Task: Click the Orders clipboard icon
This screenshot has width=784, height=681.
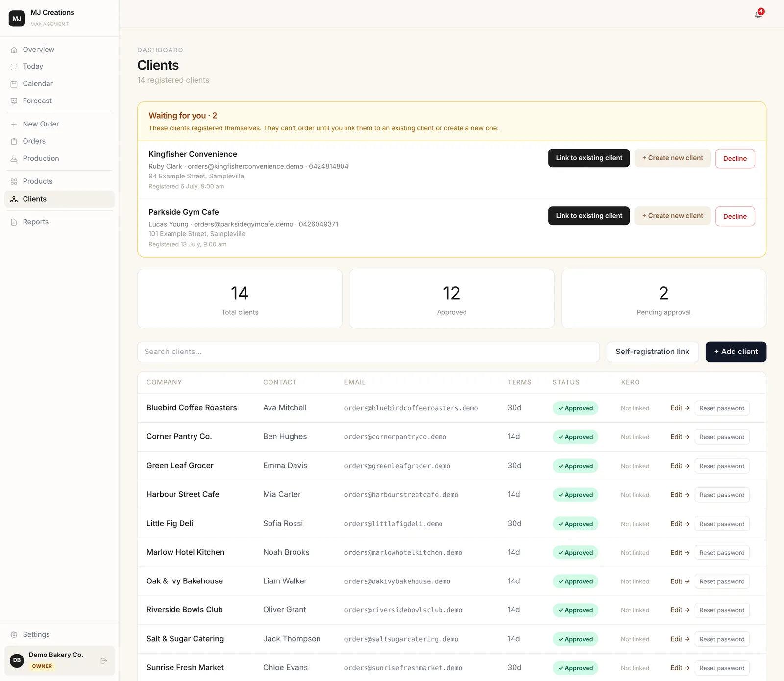Action: coord(14,141)
